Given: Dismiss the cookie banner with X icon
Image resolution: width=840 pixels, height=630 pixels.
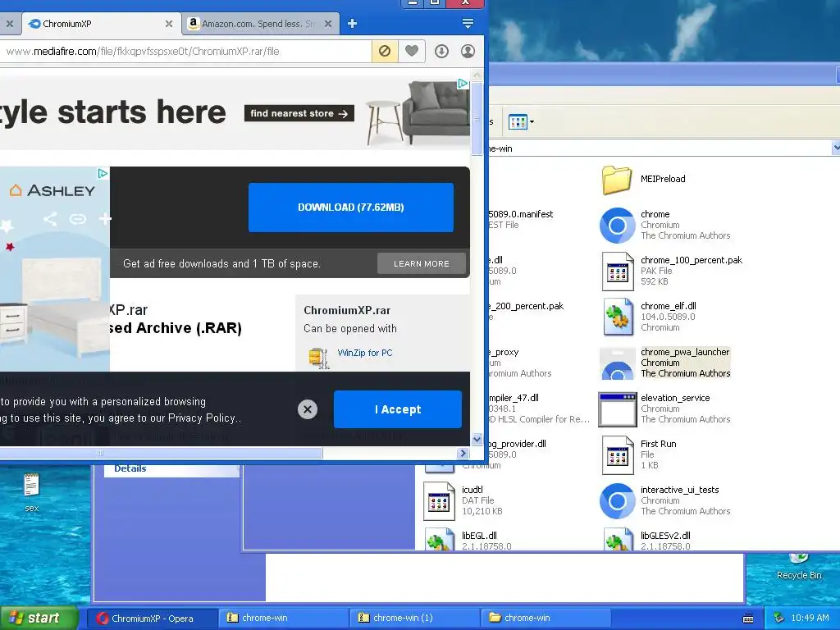Looking at the screenshot, I should tap(308, 409).
